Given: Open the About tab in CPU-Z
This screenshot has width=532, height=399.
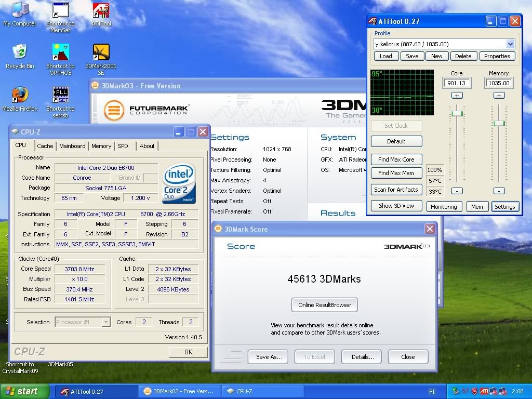Looking at the screenshot, I should coord(147,146).
